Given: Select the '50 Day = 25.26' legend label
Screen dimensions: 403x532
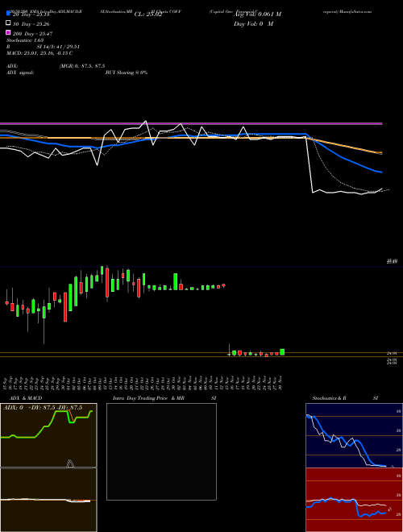Looking at the screenshot, I should click(x=31, y=24).
